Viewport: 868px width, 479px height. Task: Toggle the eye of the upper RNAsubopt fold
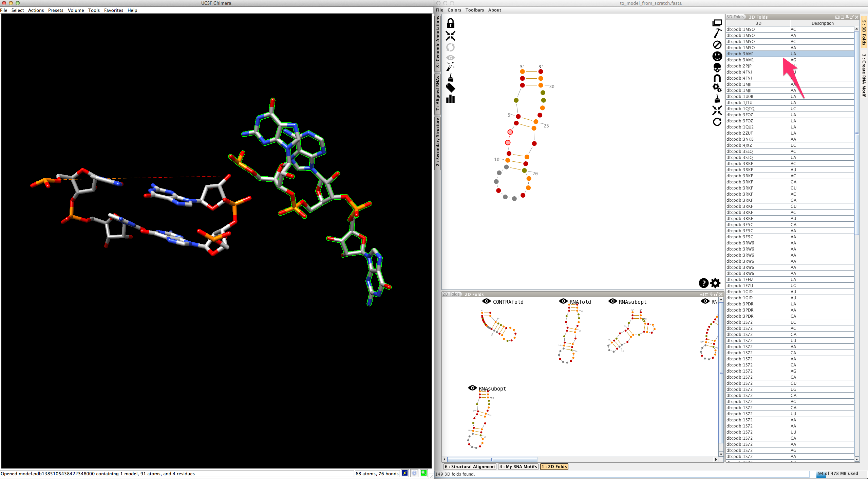coord(612,301)
